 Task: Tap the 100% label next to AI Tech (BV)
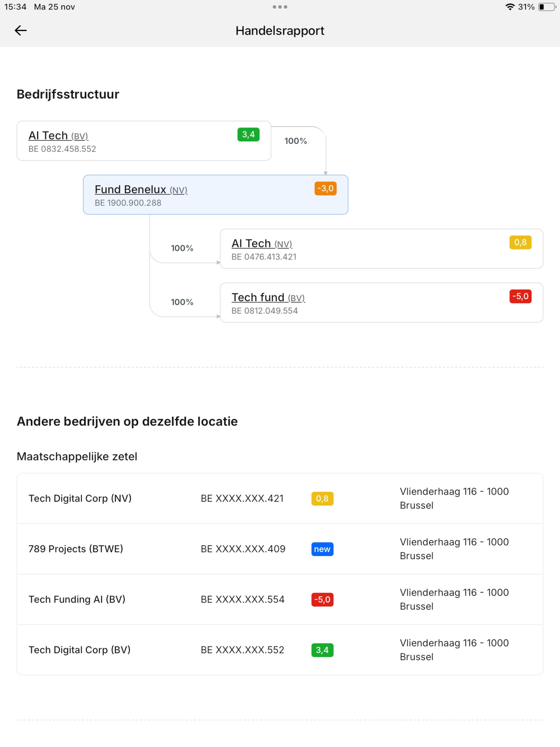click(x=296, y=141)
